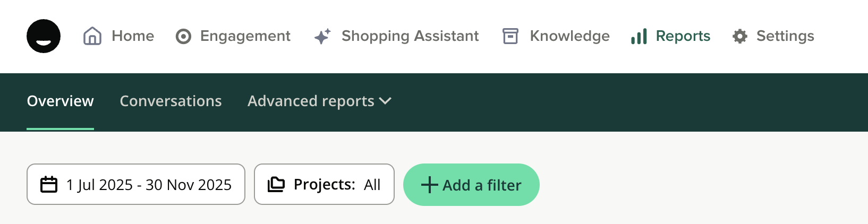Click the Settings gear icon

pyautogui.click(x=740, y=36)
